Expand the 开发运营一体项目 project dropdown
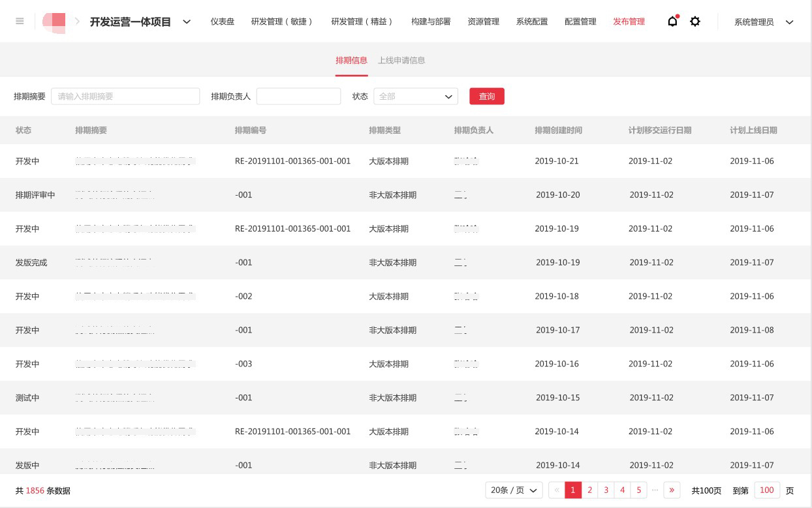The height and width of the screenshot is (508, 812). pos(186,22)
